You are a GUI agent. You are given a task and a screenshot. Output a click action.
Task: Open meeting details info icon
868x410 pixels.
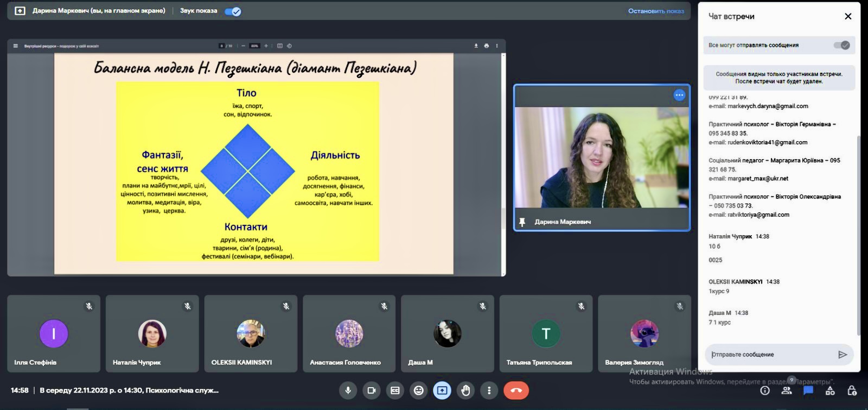point(765,390)
